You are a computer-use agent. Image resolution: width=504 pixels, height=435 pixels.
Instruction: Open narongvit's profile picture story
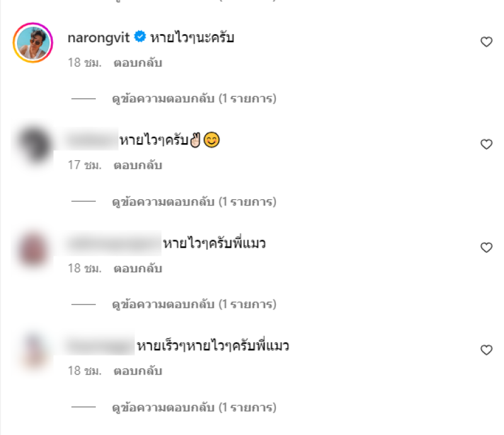[x=33, y=42]
